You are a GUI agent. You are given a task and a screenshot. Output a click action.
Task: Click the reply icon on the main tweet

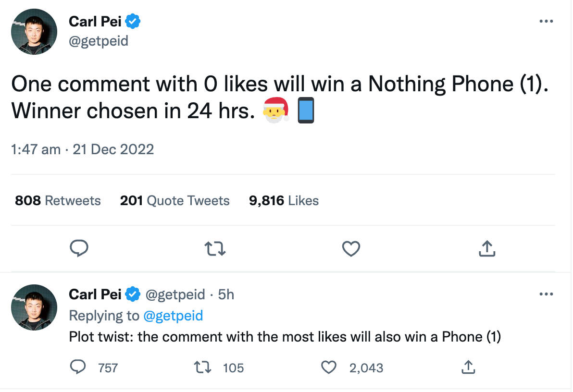79,248
